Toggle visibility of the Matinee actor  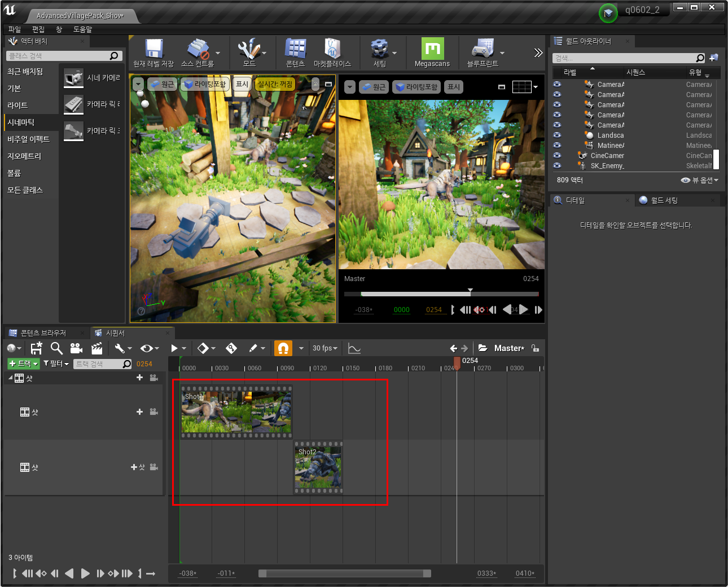[x=557, y=146]
